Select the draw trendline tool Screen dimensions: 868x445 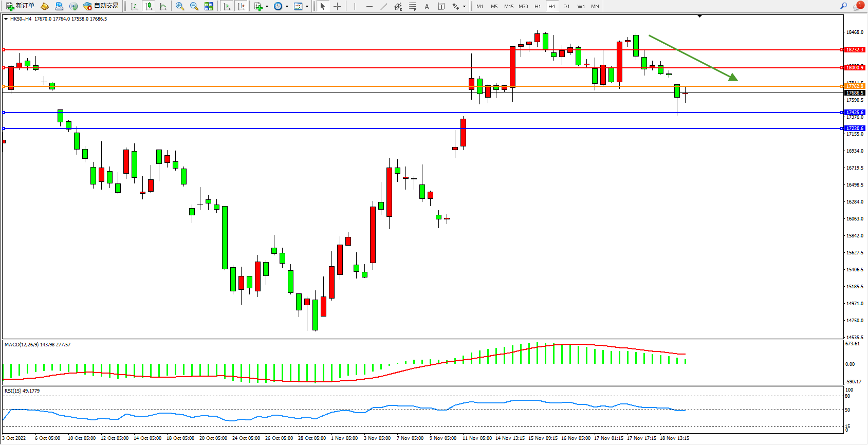pyautogui.click(x=384, y=6)
